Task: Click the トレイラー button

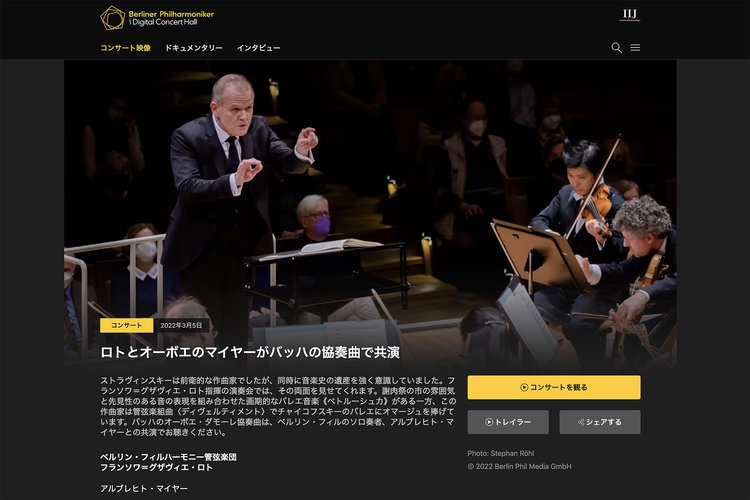Action: pyautogui.click(x=508, y=422)
